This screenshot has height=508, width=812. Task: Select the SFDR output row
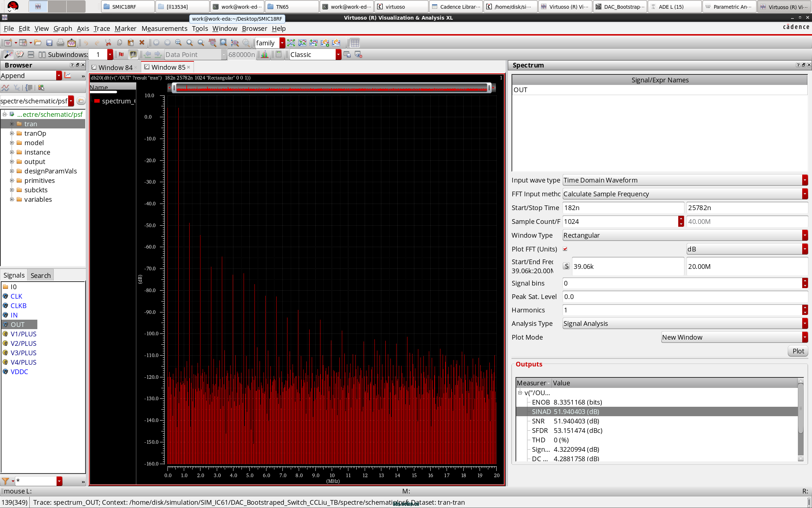point(657,430)
